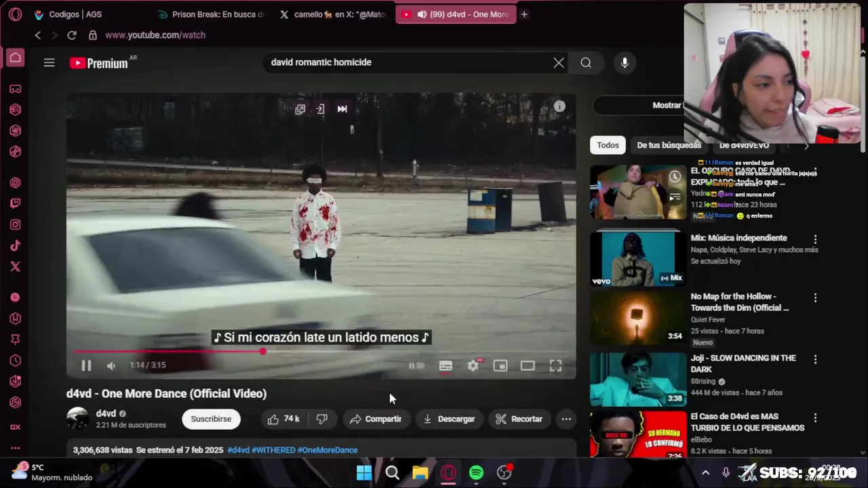The width and height of the screenshot is (868, 488).
Task: Toggle theater mode view
Action: (528, 365)
